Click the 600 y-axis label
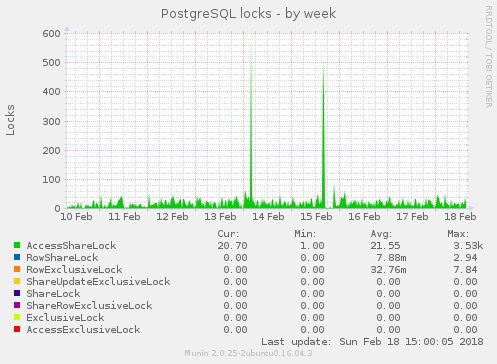This screenshot has width=497, height=364. click(x=52, y=34)
